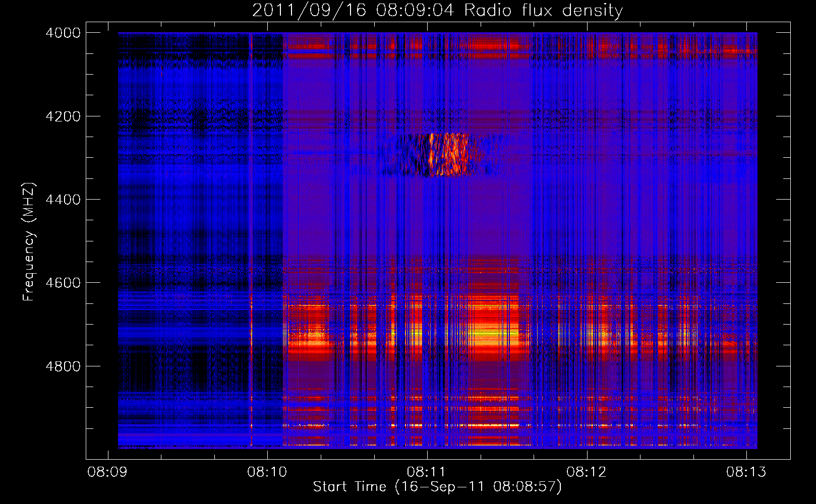Click the 4400 frequency axis label
816x504 pixels.
(63, 200)
